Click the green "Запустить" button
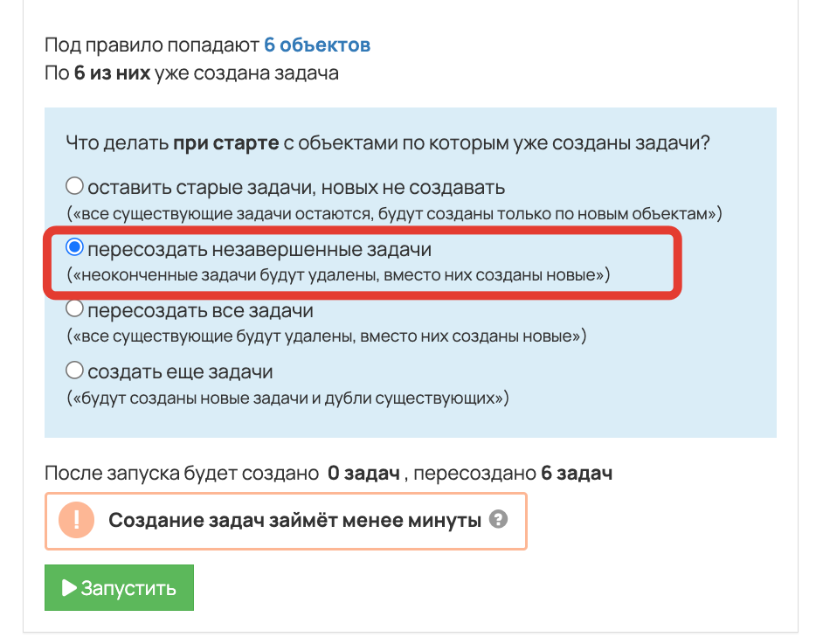Screen dimensions: 823x644 (119, 587)
